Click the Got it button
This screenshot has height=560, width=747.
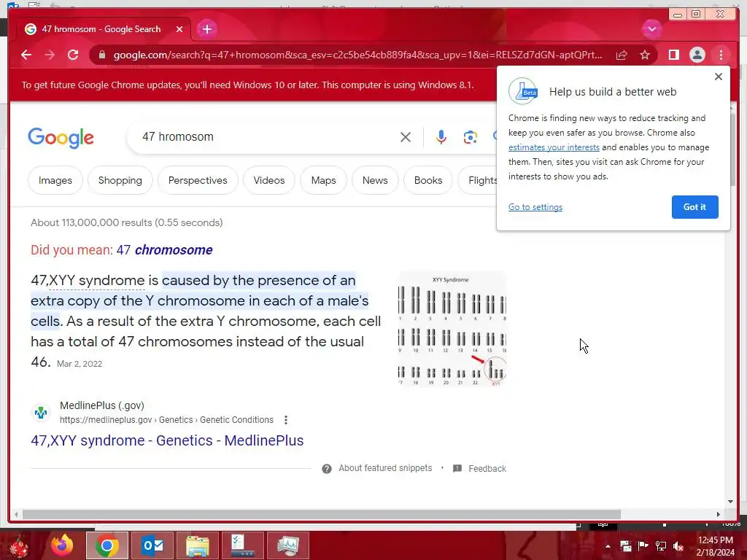pyautogui.click(x=694, y=207)
